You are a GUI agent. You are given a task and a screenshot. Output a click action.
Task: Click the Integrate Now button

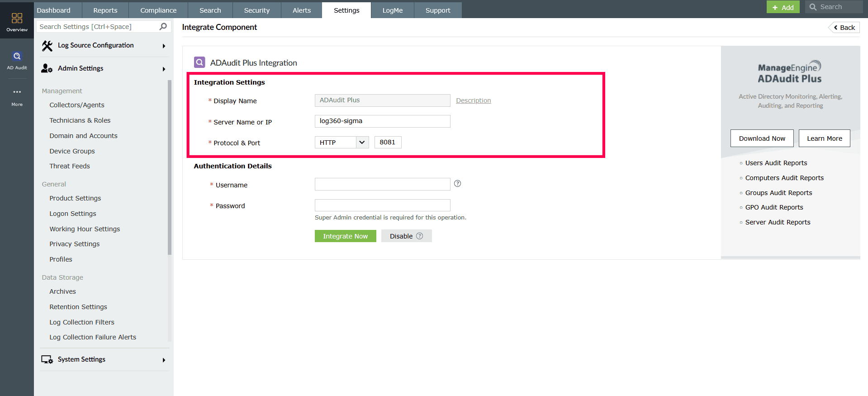tap(346, 236)
